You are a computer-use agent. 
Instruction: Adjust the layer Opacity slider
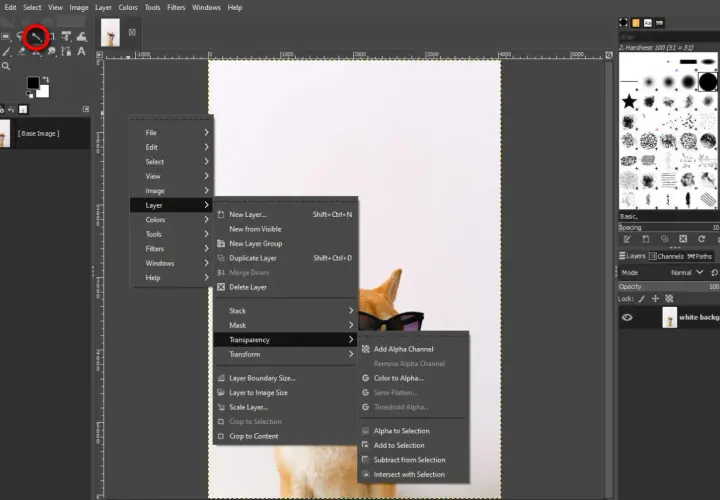tap(669, 287)
